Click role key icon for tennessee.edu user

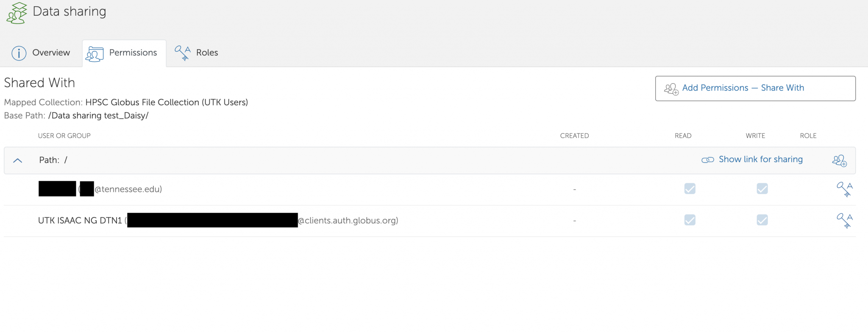coord(844,189)
